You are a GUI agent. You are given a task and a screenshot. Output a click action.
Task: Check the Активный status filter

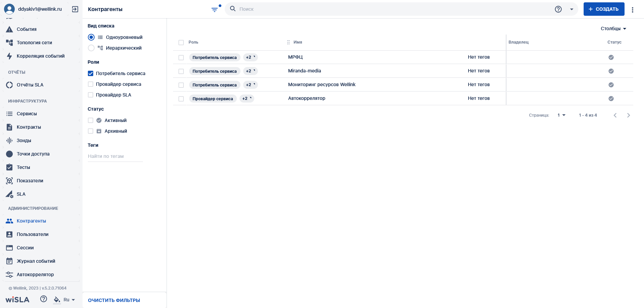91,120
